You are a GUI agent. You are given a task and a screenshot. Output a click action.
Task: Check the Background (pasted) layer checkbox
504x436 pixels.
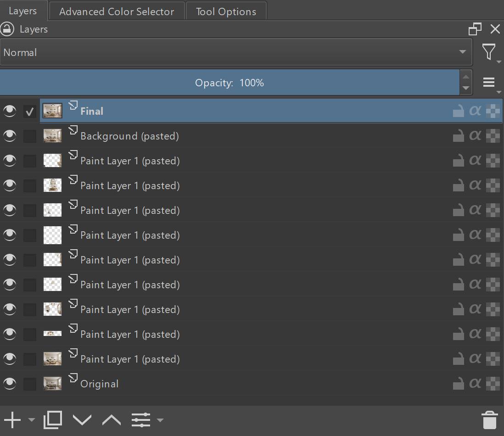click(30, 136)
